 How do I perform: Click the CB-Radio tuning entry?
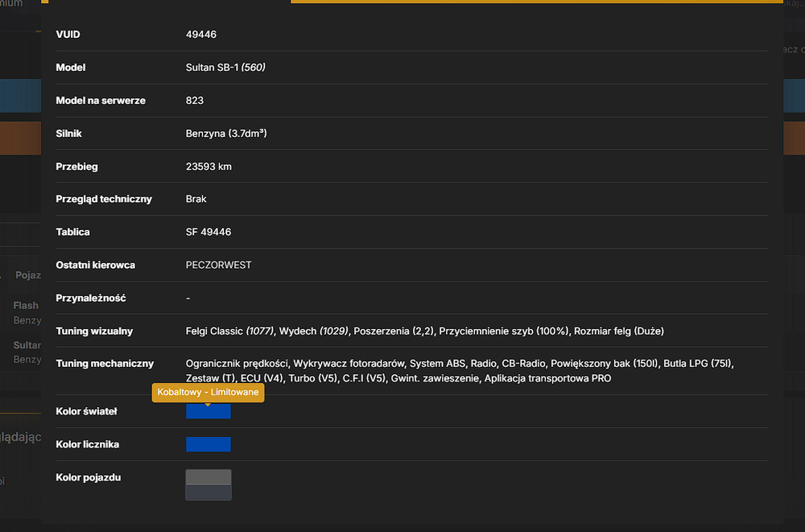[x=523, y=364]
